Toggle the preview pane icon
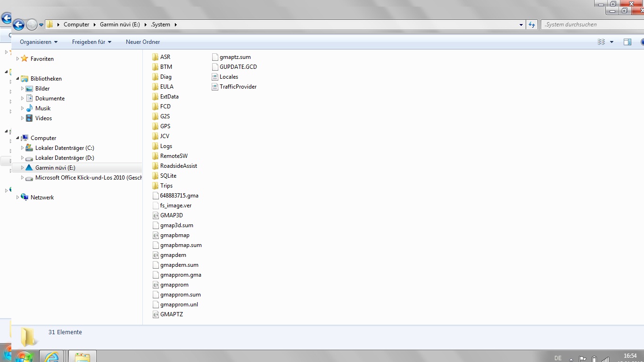This screenshot has height=362, width=644. (x=627, y=42)
